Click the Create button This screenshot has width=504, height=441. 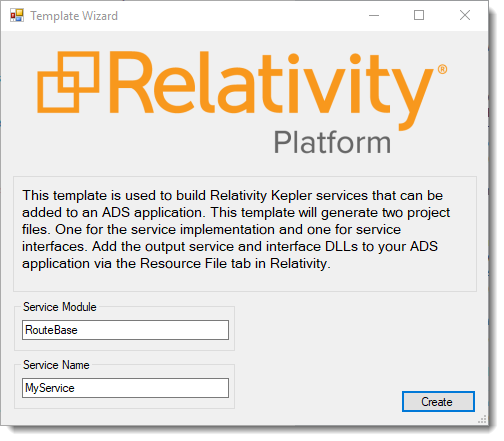(438, 401)
